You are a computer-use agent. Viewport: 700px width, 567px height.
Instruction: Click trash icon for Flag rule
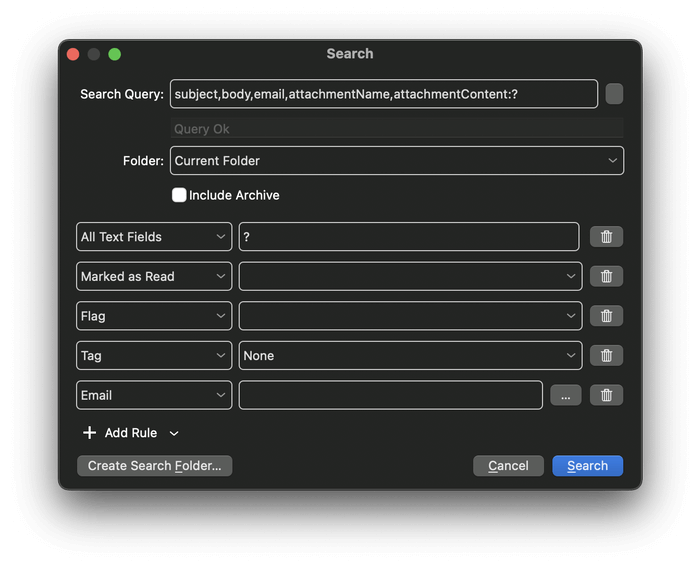pos(606,316)
